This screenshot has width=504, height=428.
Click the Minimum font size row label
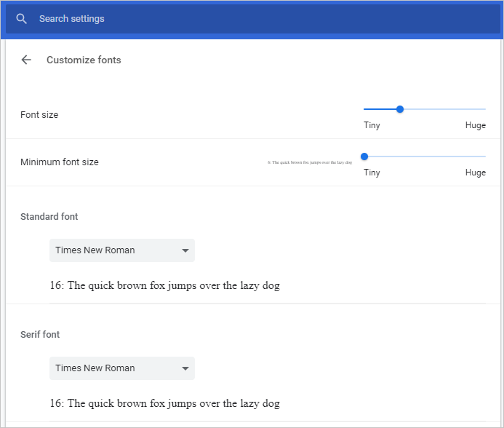(x=60, y=162)
